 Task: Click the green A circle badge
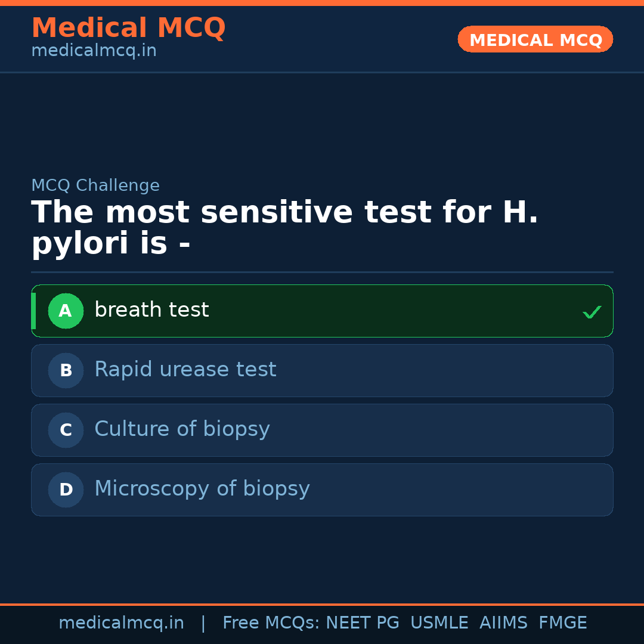[66, 311]
